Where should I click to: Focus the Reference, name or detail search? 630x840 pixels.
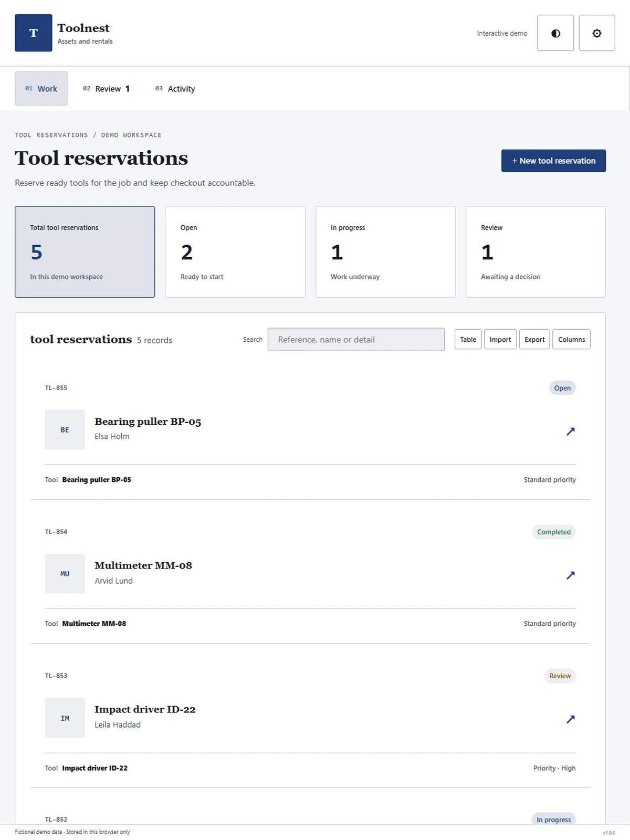[356, 340]
